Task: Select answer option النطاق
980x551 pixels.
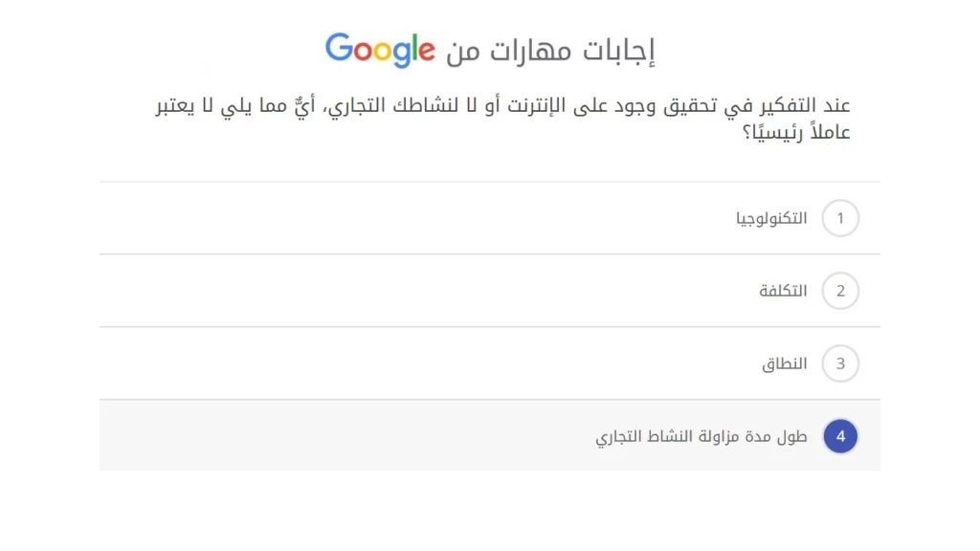Action: (785, 364)
